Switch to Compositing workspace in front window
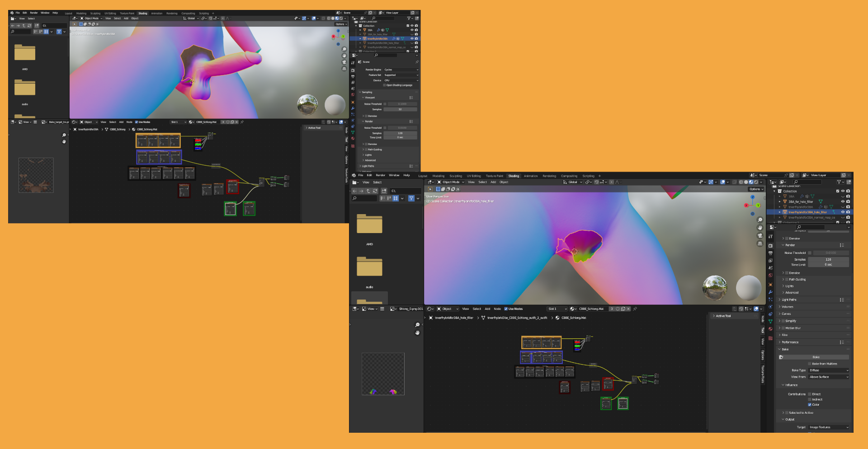 pos(569,176)
